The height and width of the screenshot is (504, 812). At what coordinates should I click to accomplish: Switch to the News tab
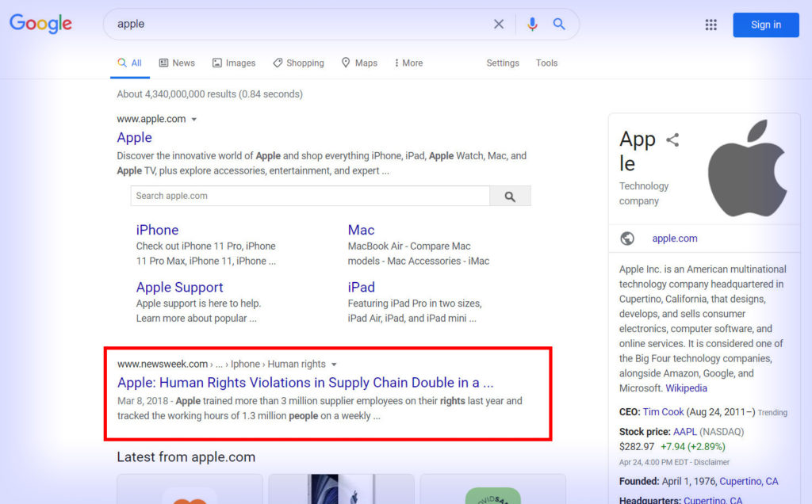point(177,63)
